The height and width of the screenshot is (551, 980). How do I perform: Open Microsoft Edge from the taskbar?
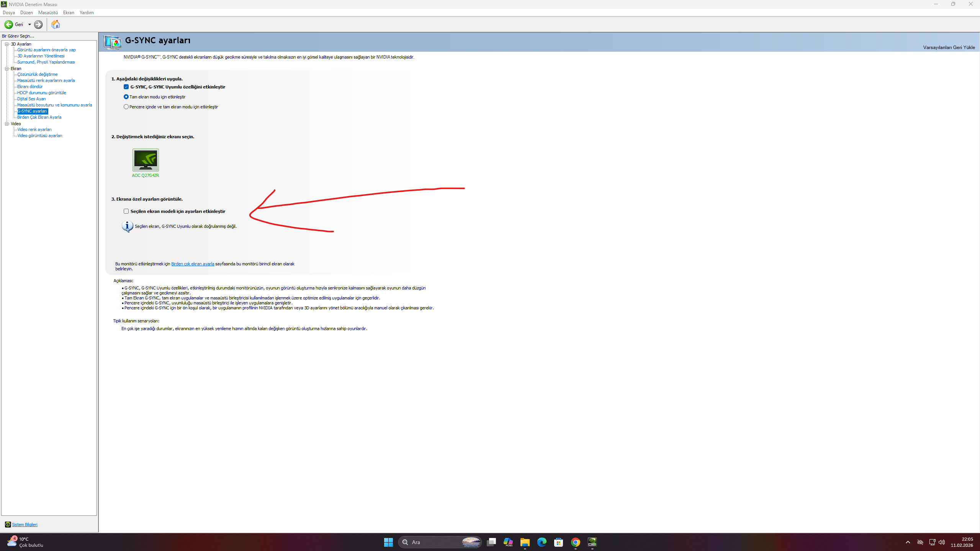[542, 542]
